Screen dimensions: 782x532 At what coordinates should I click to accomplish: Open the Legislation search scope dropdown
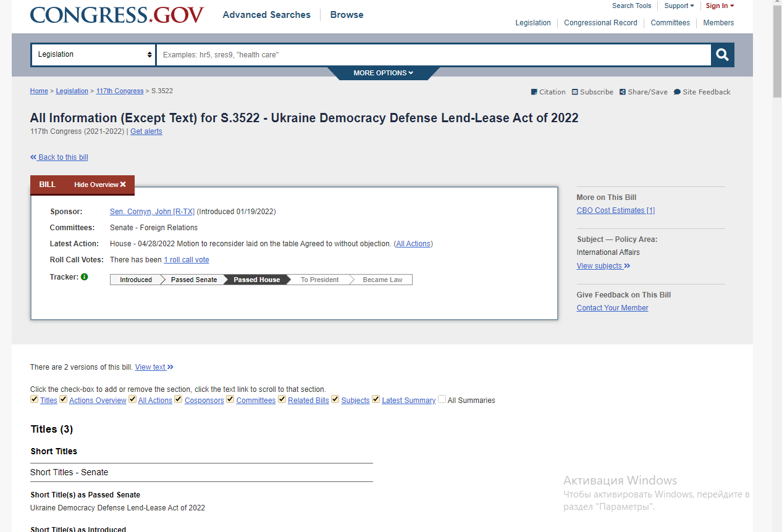[93, 55]
